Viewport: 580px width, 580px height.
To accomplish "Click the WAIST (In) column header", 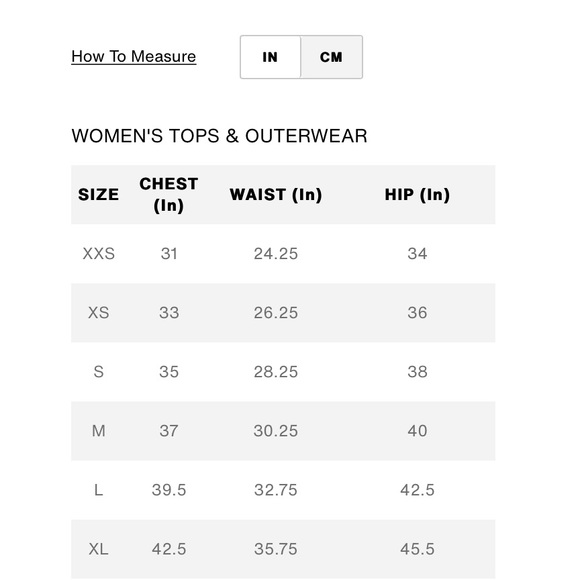I will pos(276,195).
